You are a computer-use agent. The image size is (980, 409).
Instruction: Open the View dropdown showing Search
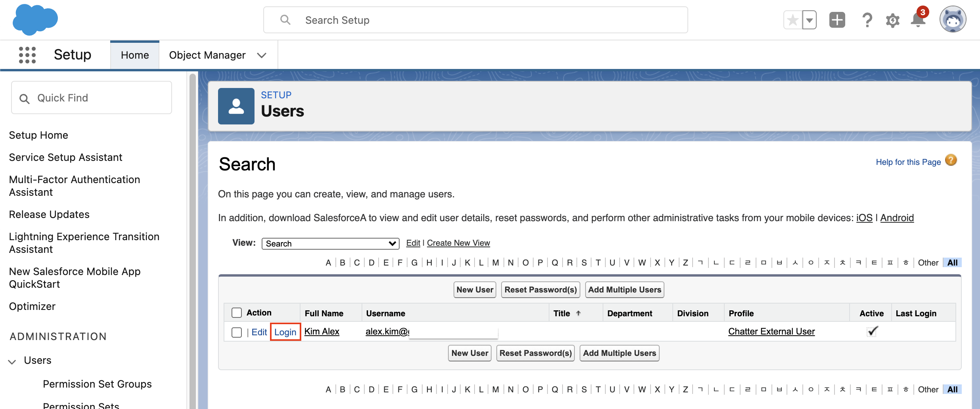[x=331, y=243]
